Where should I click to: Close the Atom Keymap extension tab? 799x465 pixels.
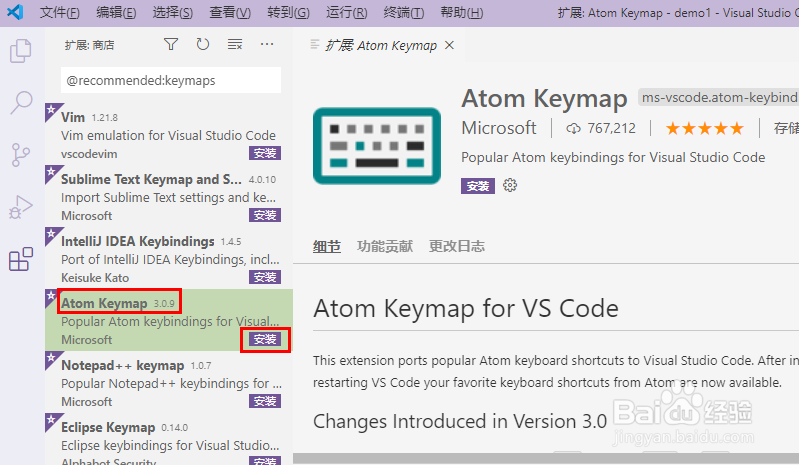coord(449,45)
